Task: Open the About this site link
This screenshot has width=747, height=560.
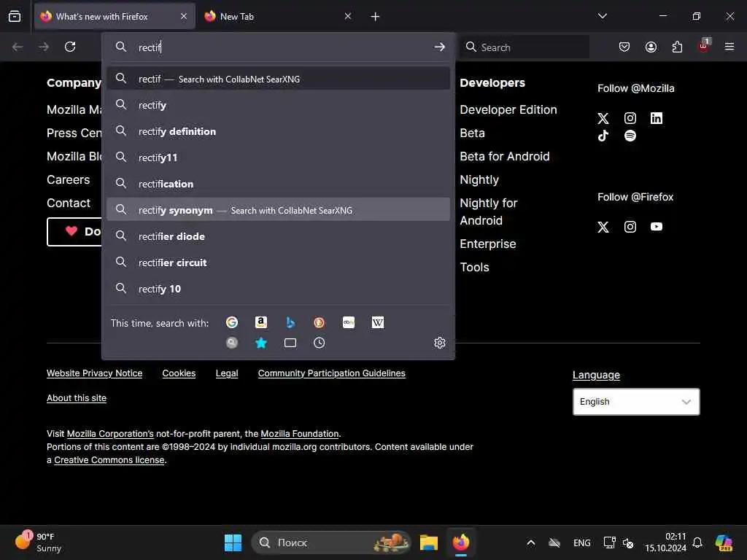Action: [76, 397]
